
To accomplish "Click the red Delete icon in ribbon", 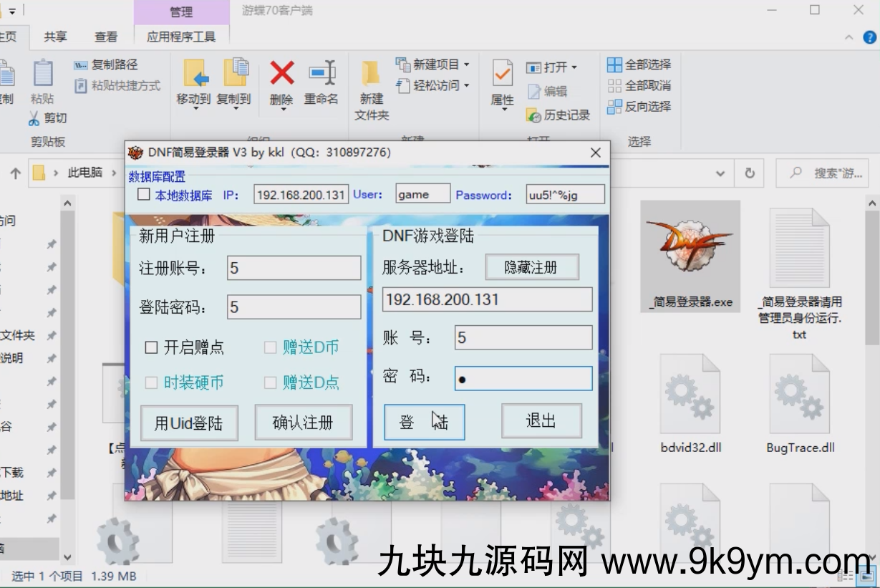I will click(281, 74).
